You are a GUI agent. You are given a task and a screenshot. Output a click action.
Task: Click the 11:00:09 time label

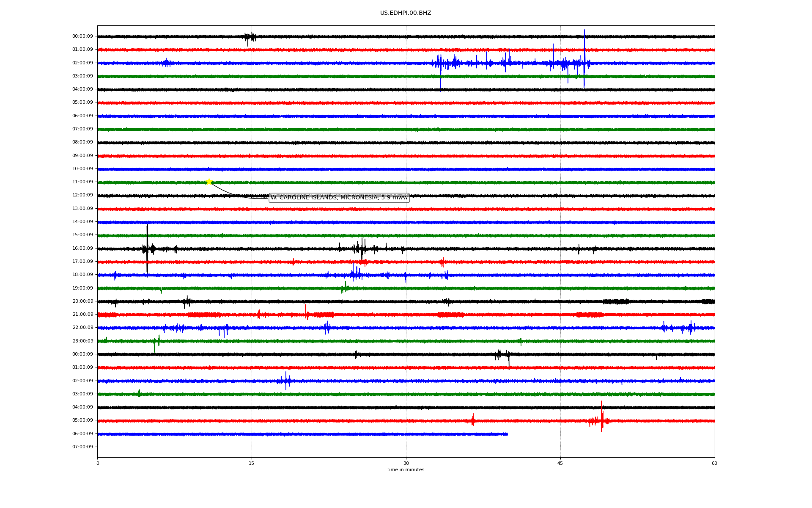(x=82, y=182)
